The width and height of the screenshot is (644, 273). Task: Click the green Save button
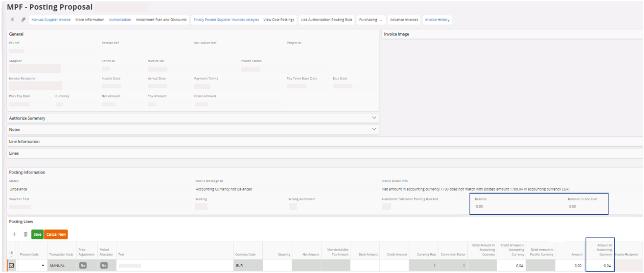click(37, 234)
